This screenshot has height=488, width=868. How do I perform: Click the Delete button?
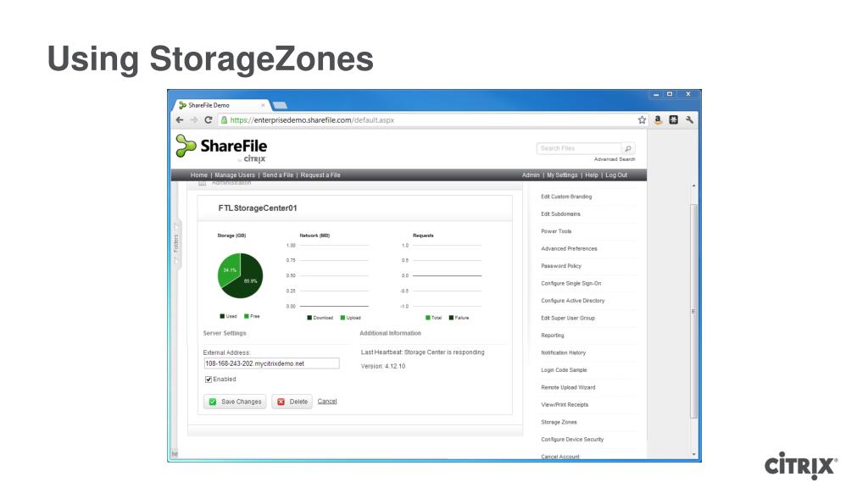click(x=292, y=402)
